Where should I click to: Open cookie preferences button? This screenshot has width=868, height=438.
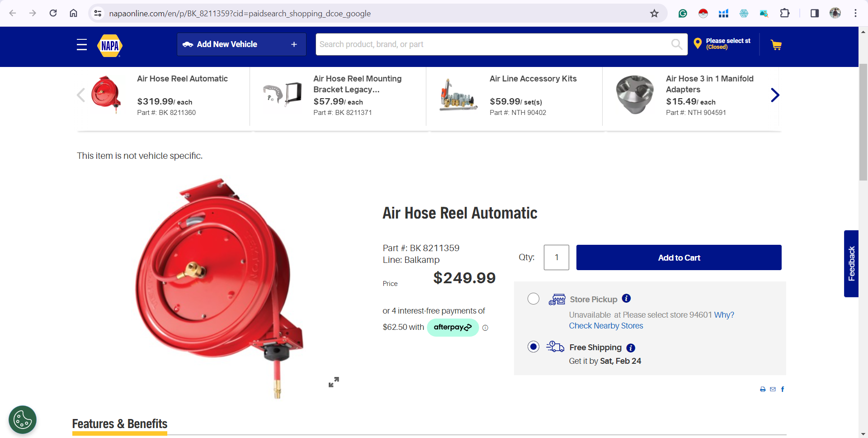(x=23, y=420)
